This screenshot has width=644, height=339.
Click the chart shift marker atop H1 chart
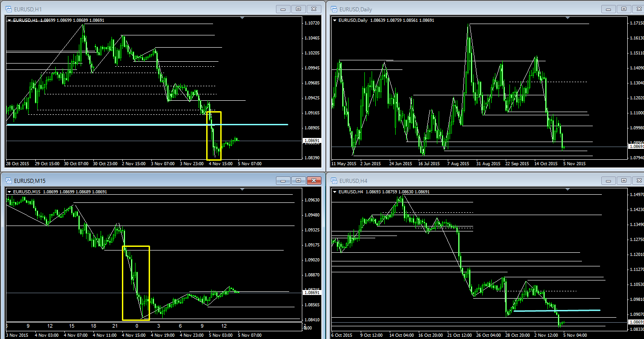point(242,18)
